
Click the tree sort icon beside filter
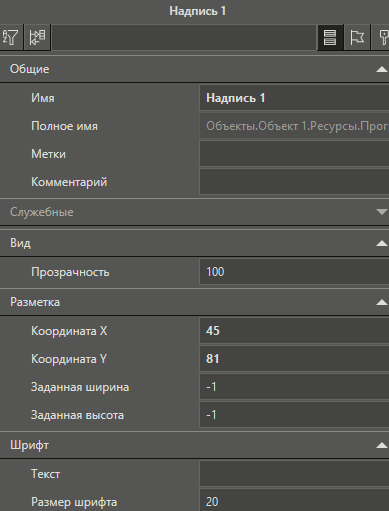click(37, 37)
